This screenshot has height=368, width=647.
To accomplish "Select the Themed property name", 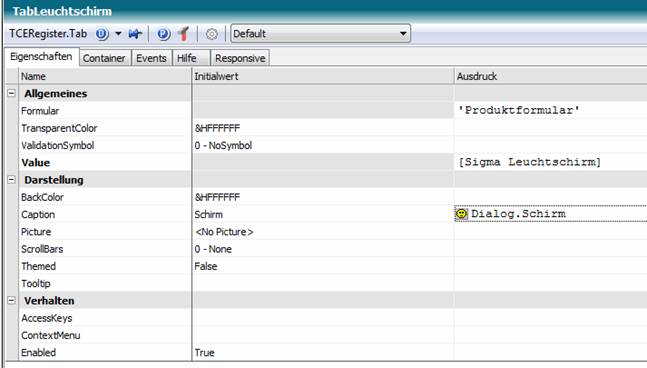I will 38,267.
